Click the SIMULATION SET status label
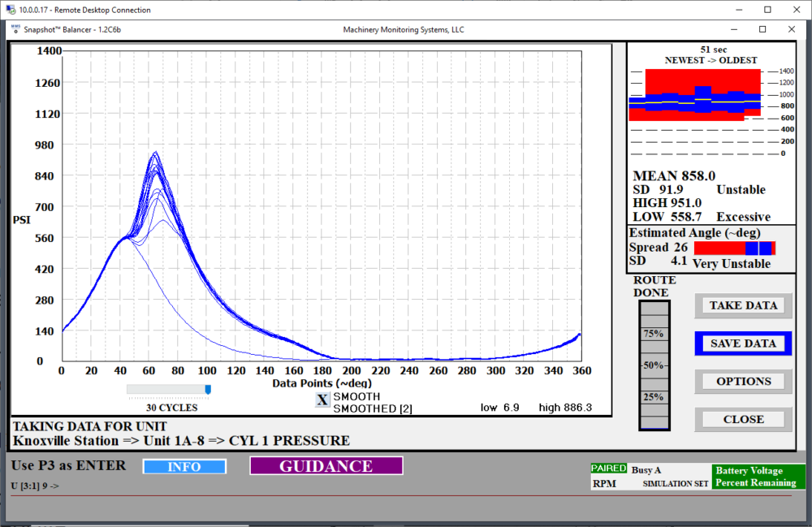This screenshot has height=527, width=812. tap(676, 483)
